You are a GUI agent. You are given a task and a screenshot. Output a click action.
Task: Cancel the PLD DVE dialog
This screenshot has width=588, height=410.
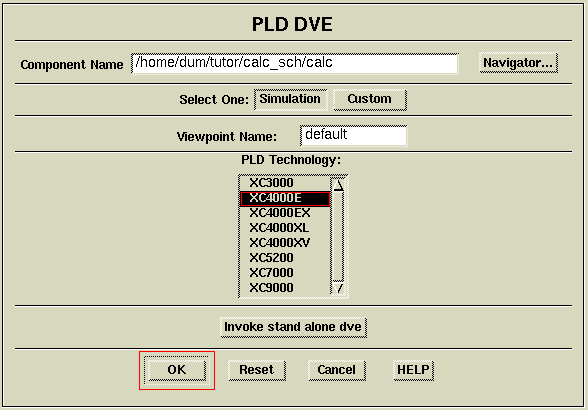coord(336,370)
